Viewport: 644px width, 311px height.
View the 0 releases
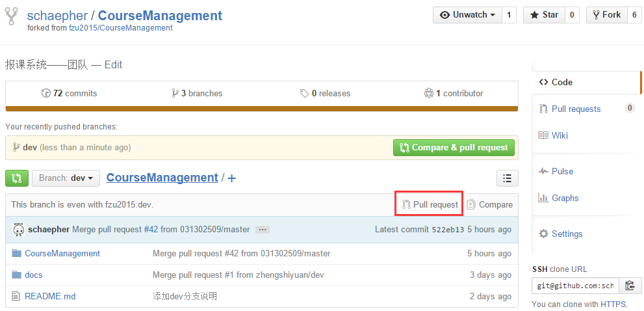326,94
